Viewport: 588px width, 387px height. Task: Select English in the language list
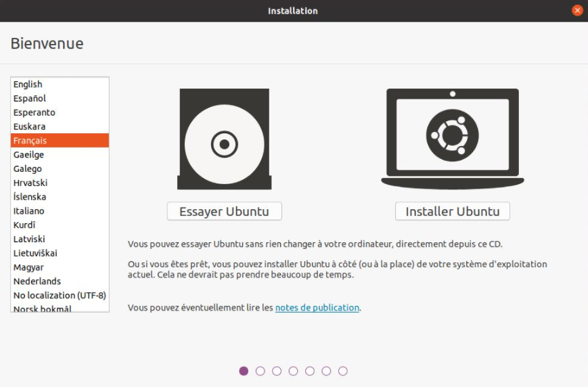click(60, 84)
